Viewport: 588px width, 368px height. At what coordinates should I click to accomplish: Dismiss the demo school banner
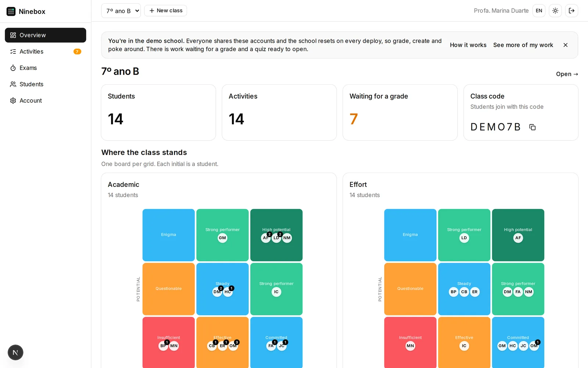click(x=566, y=45)
